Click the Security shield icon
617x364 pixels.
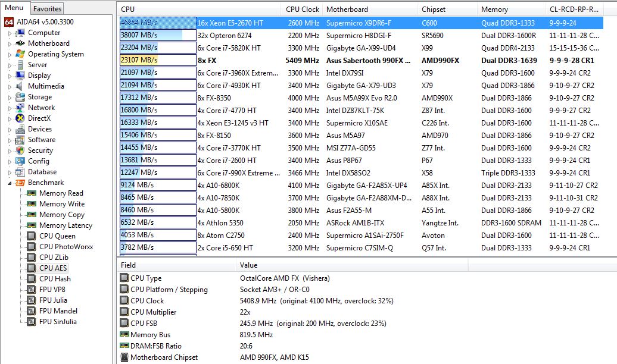pos(20,150)
